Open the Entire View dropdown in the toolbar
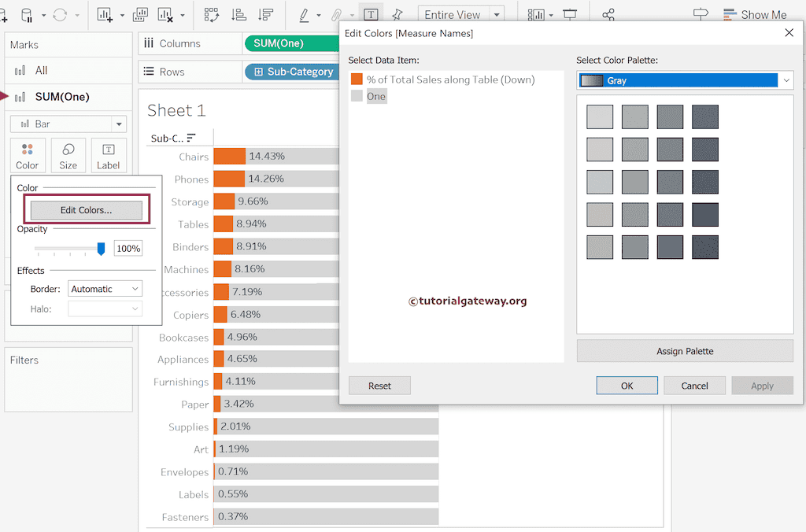 click(461, 14)
